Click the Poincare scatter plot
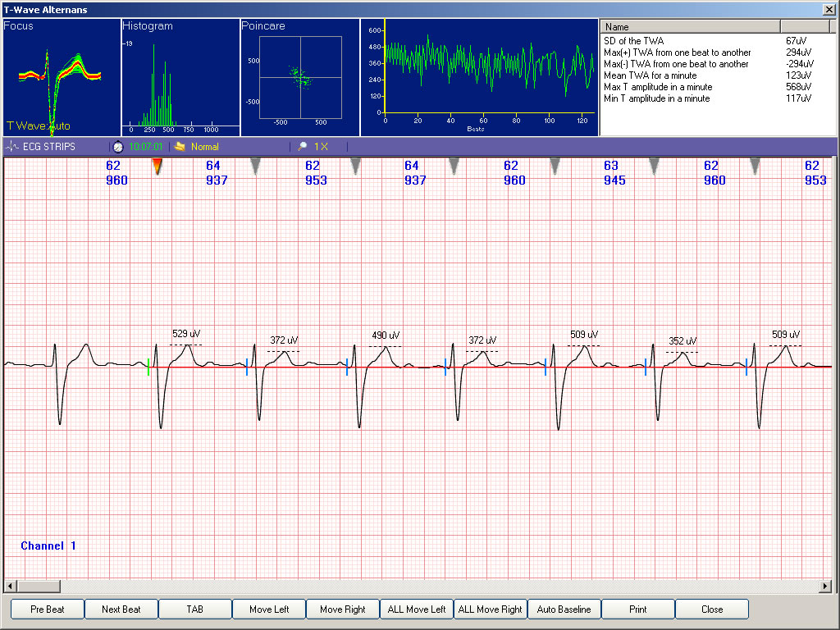840x630 pixels. pyautogui.click(x=300, y=78)
